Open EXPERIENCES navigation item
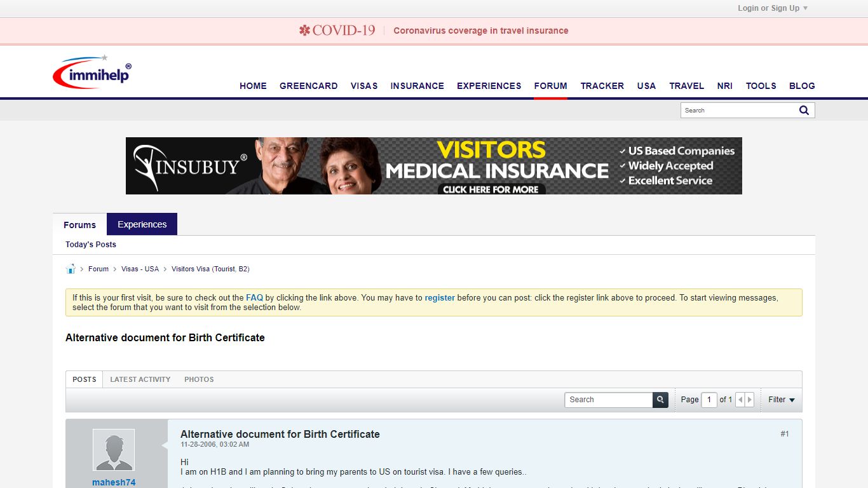Image resolution: width=868 pixels, height=488 pixels. tap(489, 86)
